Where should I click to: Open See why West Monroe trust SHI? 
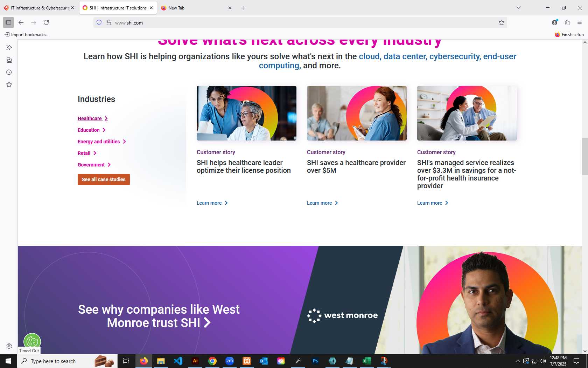pyautogui.click(x=159, y=316)
